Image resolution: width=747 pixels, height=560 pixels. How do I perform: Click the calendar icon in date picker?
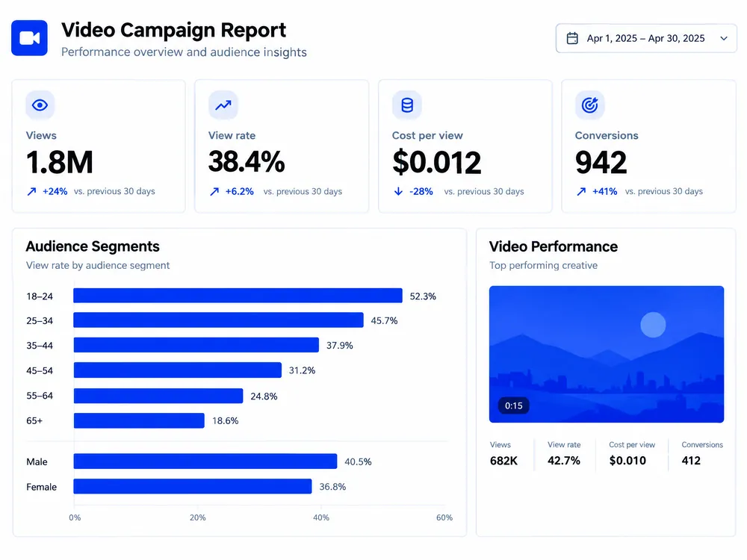572,38
